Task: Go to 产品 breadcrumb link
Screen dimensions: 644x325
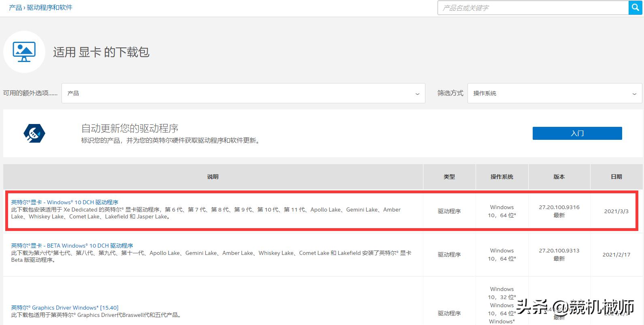Action: 15,7
